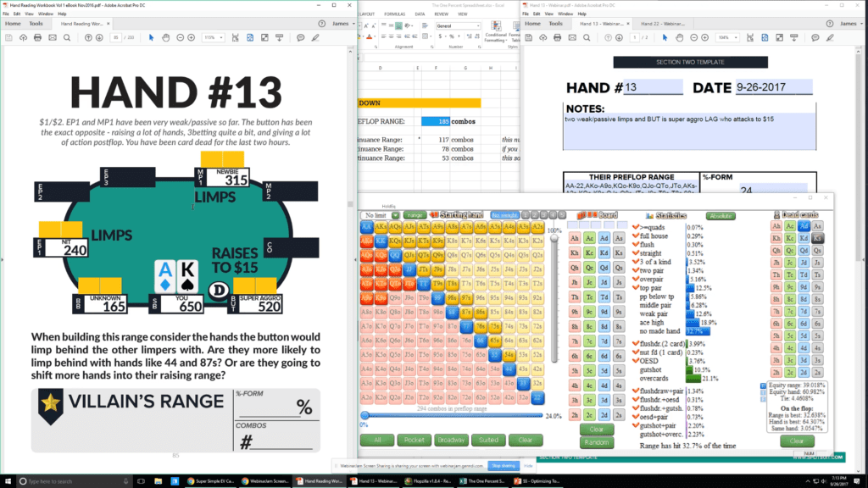Toggle the >=quads statistic checkmark
Image resolution: width=868 pixels, height=488 pixels.
(x=635, y=227)
